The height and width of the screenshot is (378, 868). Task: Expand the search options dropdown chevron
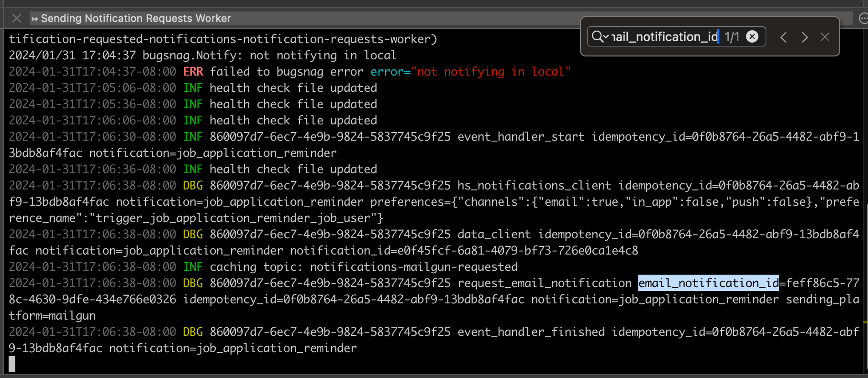pos(606,37)
